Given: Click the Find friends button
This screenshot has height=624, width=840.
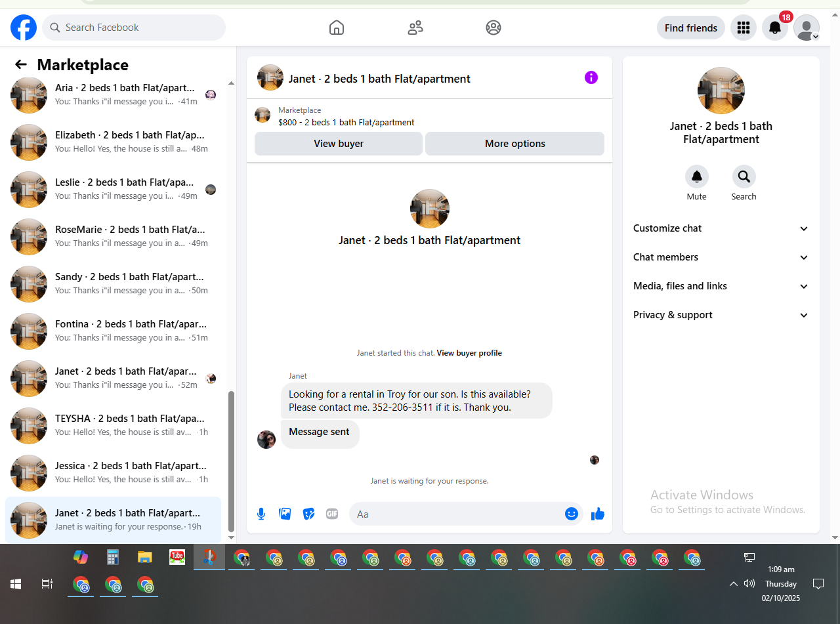Looking at the screenshot, I should [691, 28].
